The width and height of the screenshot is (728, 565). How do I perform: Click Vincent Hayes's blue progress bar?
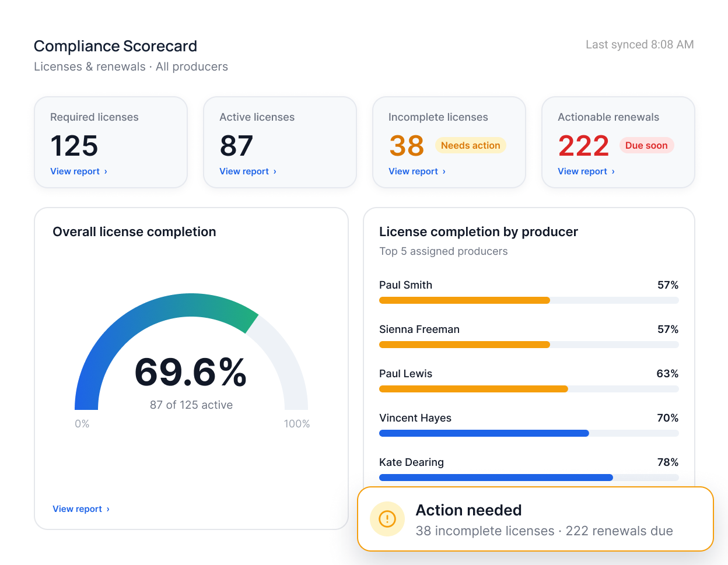point(484,433)
